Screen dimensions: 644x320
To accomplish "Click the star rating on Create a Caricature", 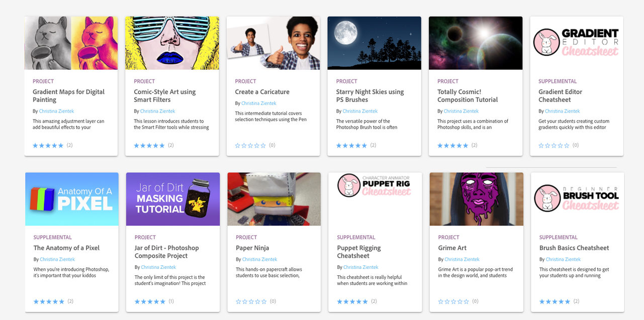I will 250,146.
